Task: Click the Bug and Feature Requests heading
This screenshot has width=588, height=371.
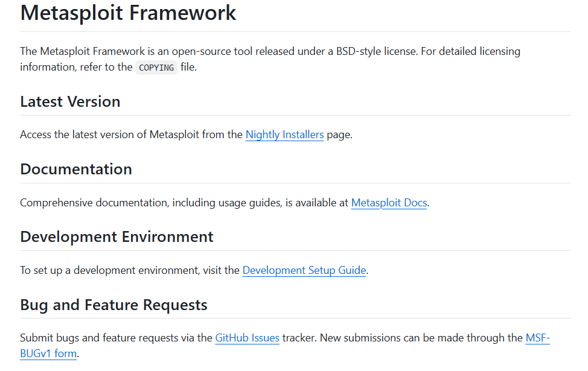Action: (x=113, y=305)
